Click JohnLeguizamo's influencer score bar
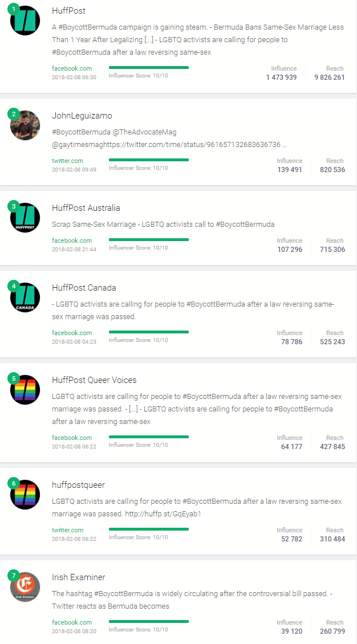Image resolution: width=357 pixels, height=644 pixels. pyautogui.click(x=149, y=160)
